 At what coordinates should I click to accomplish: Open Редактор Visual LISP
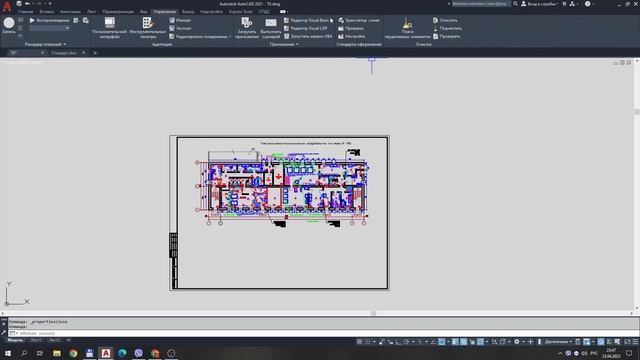point(306,28)
